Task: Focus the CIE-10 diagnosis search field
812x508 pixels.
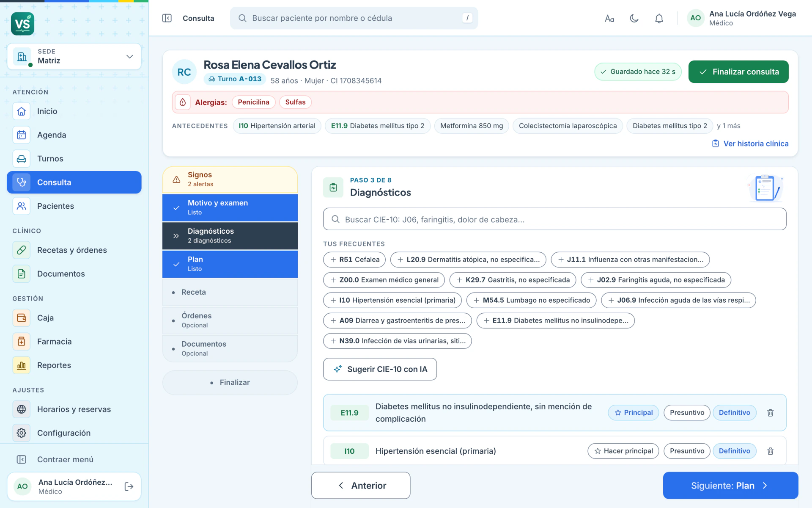Action: [554, 219]
